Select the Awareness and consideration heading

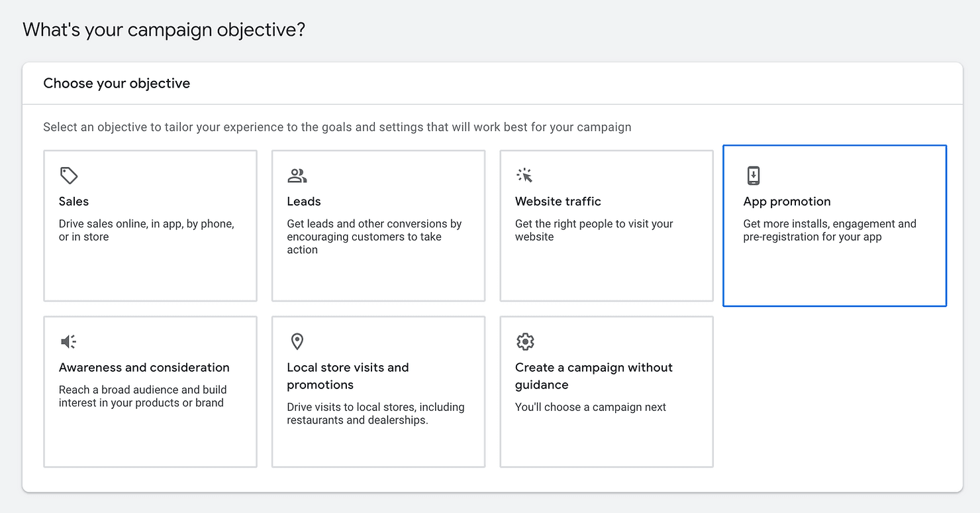(x=144, y=367)
